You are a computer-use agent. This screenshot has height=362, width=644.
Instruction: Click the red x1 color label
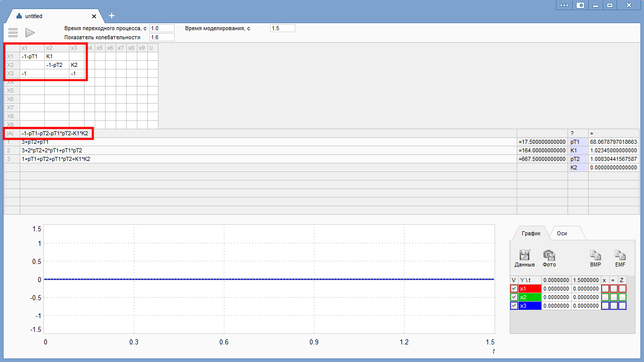click(530, 289)
